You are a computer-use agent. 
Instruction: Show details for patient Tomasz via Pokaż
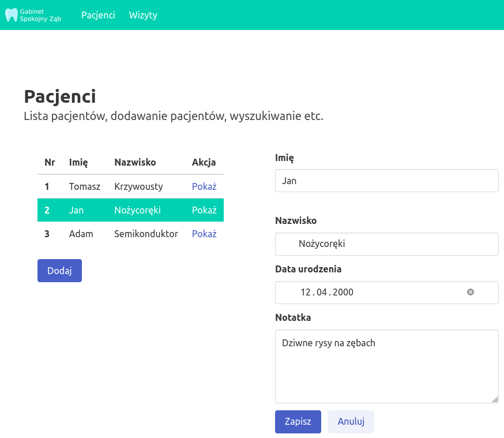204,186
